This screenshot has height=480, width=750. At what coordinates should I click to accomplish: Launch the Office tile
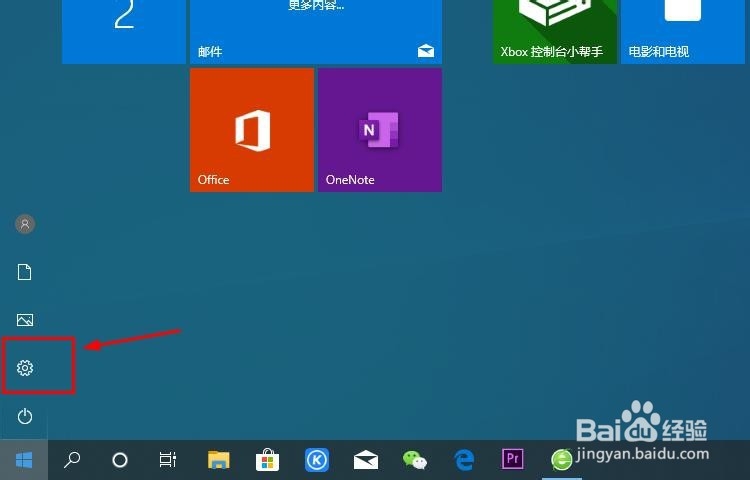tap(252, 130)
